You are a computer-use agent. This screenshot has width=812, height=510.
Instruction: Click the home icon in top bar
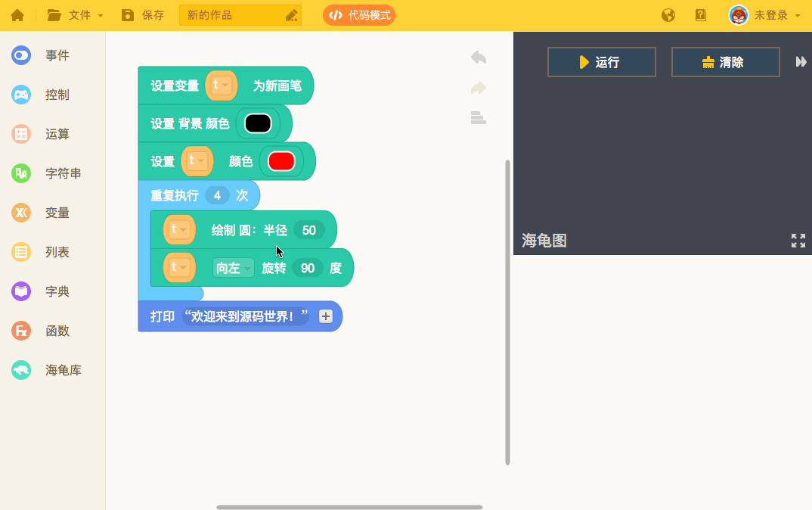click(x=17, y=15)
